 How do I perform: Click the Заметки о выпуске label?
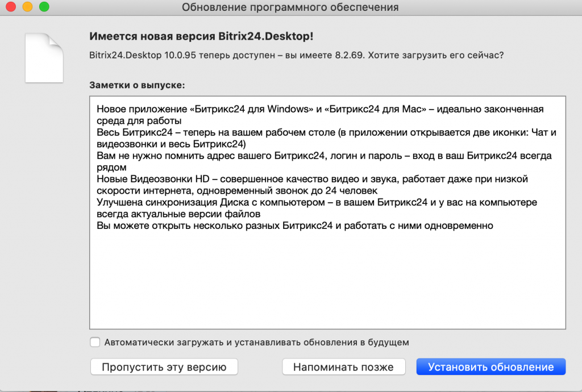tap(138, 85)
